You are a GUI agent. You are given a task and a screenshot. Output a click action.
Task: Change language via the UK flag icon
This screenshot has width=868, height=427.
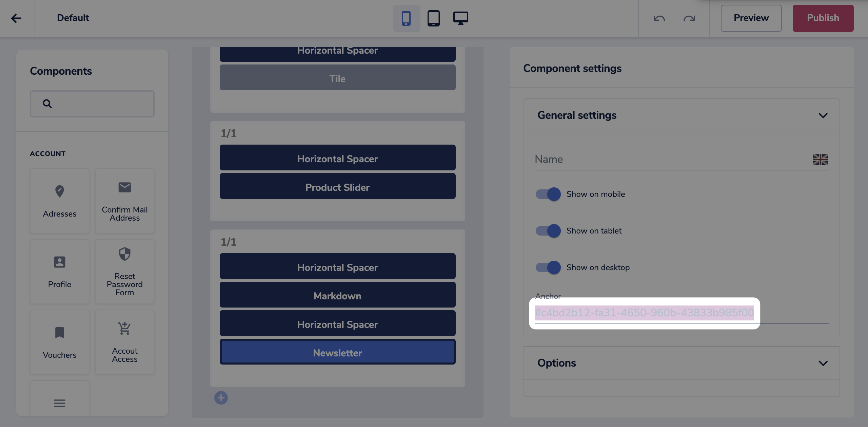click(x=821, y=160)
